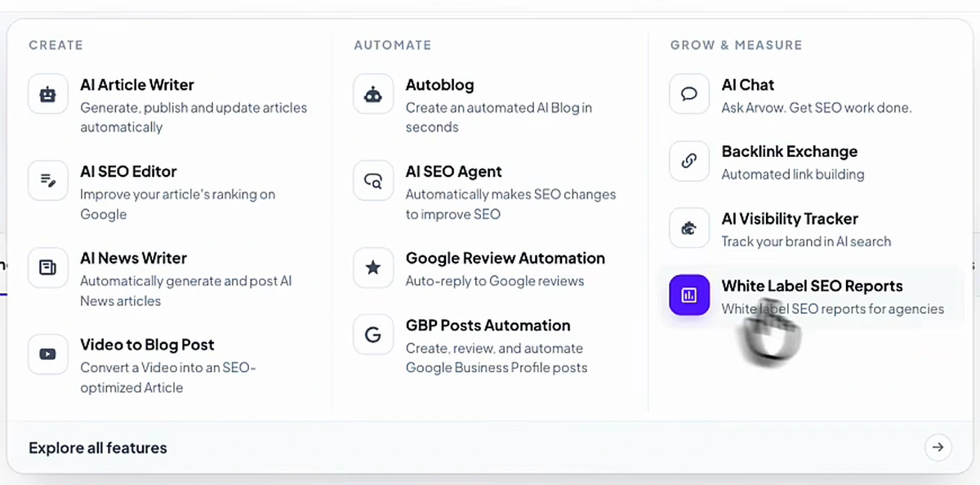Click 'Create, review, and automate Google Business Profile posts'
Screen dimensions: 980x485
pos(497,358)
